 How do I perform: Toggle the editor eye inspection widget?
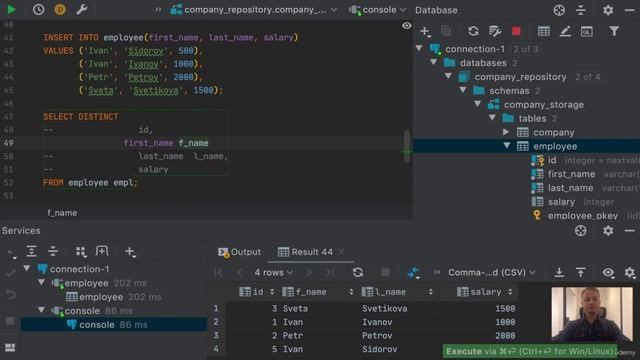[x=407, y=26]
